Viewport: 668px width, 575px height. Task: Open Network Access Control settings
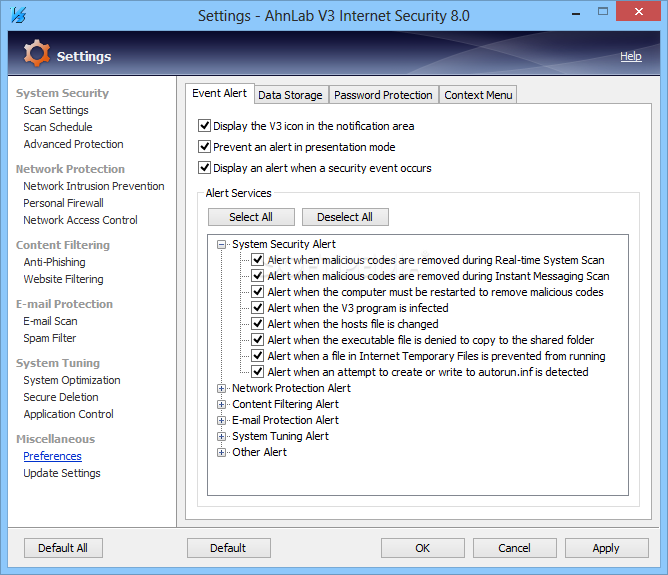tap(81, 220)
